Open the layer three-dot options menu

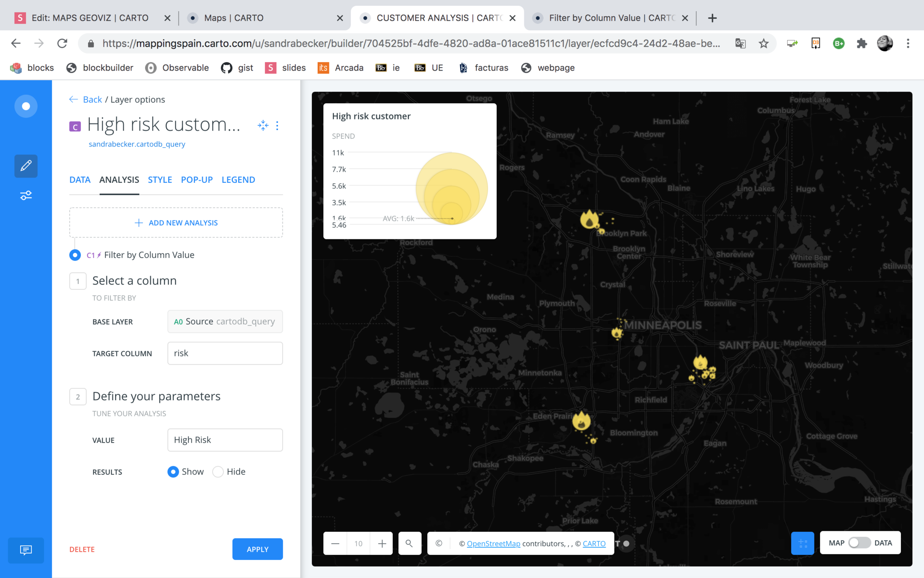[277, 125]
